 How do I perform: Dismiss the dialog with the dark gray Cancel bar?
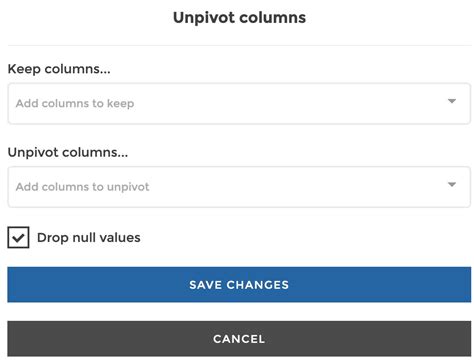[239, 339]
